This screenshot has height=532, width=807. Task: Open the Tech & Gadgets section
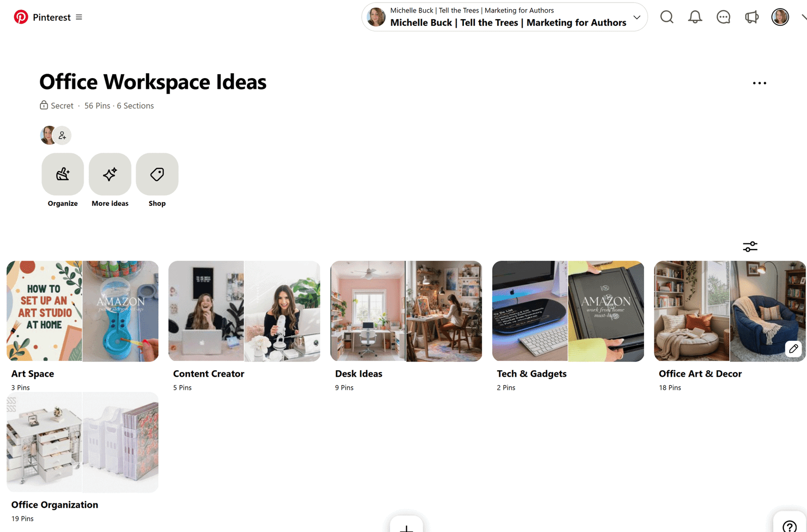click(567, 311)
